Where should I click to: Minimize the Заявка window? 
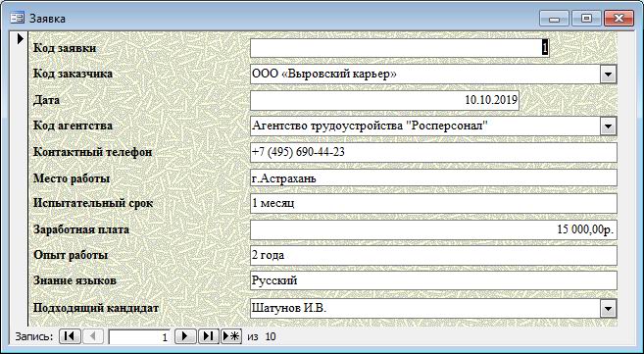554,18
